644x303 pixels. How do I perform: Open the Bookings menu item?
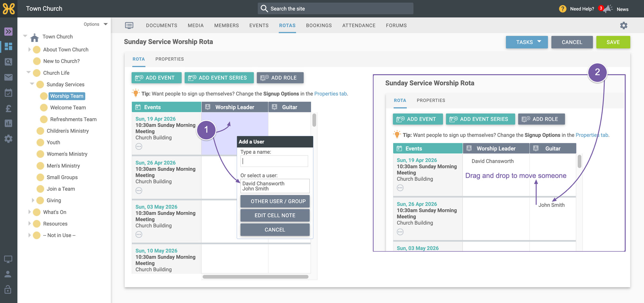point(319,25)
